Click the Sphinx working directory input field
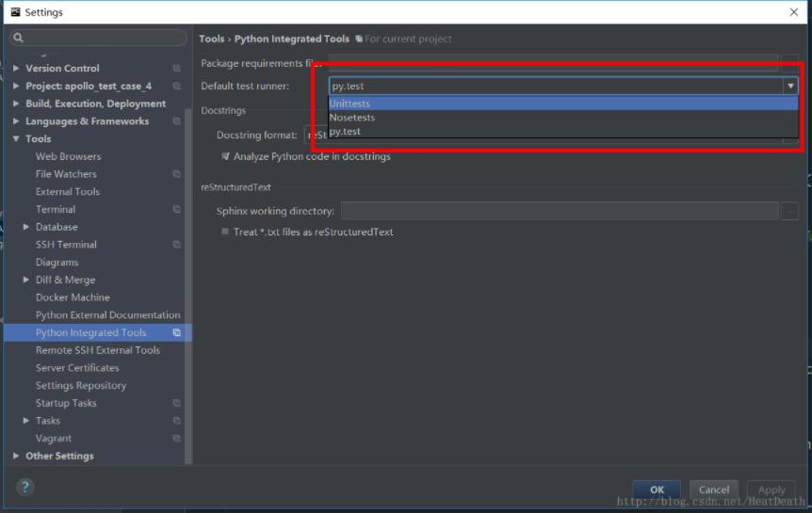812x513 pixels. (x=560, y=211)
